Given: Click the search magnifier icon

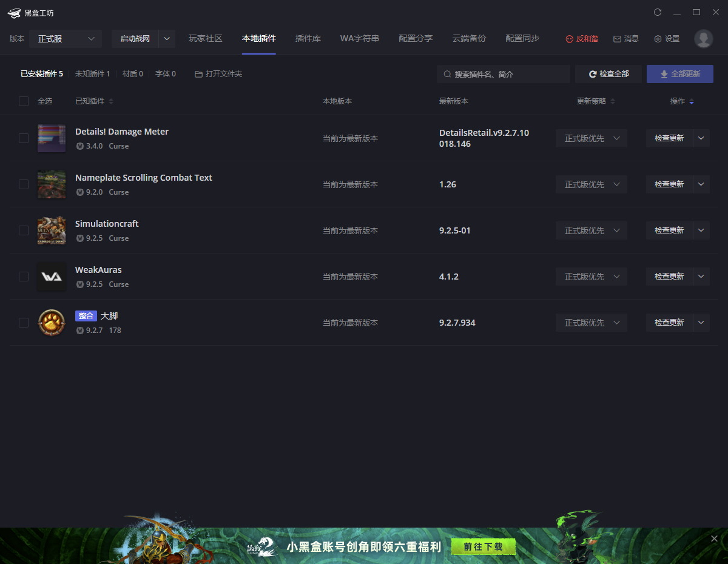Looking at the screenshot, I should 447,74.
